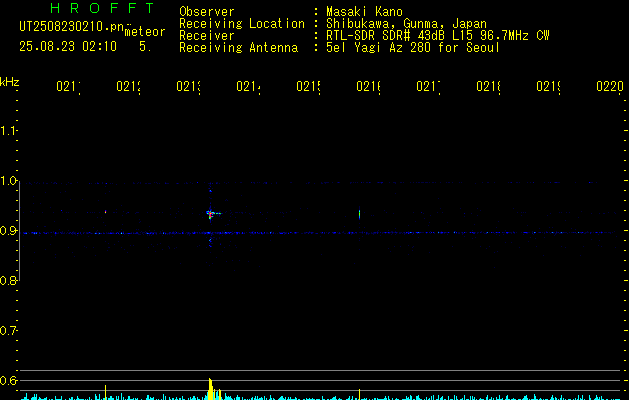Click the kHz axis unit label
The width and height of the screenshot is (629, 400).
pos(10,82)
